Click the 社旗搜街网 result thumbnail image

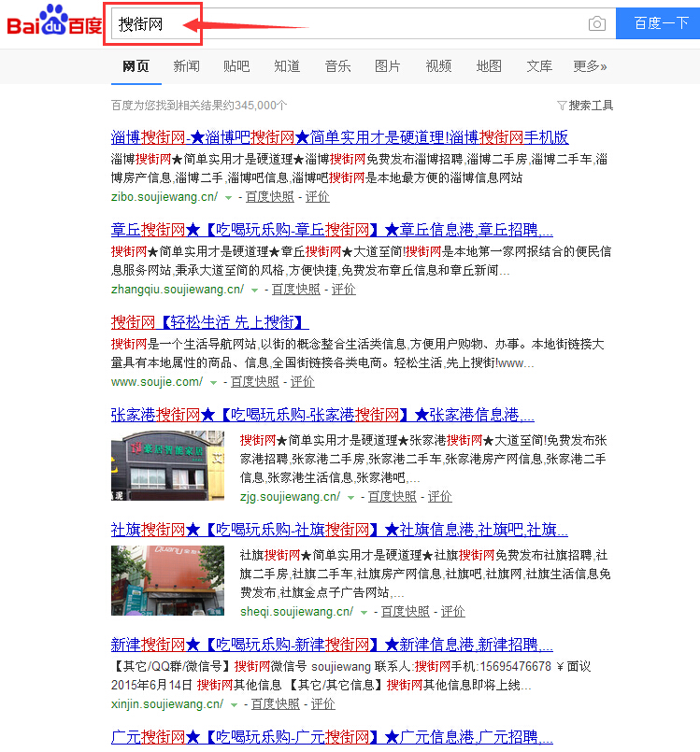click(167, 580)
